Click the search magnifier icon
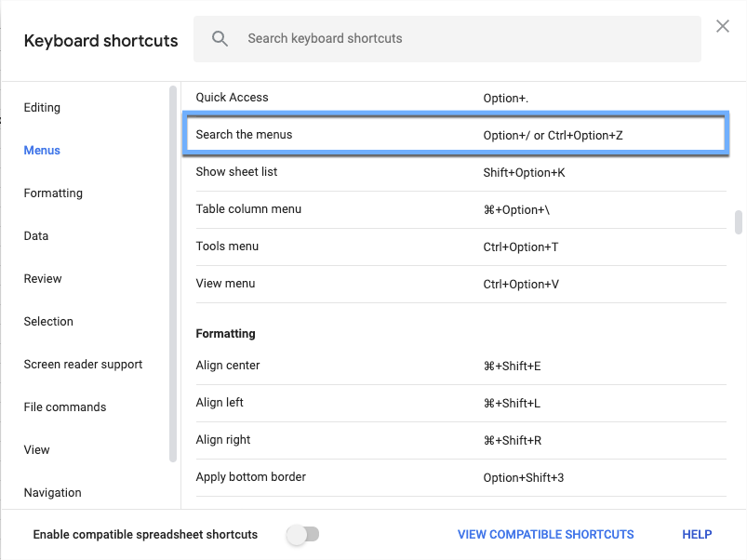Viewport: 747px width, 560px height. [220, 39]
